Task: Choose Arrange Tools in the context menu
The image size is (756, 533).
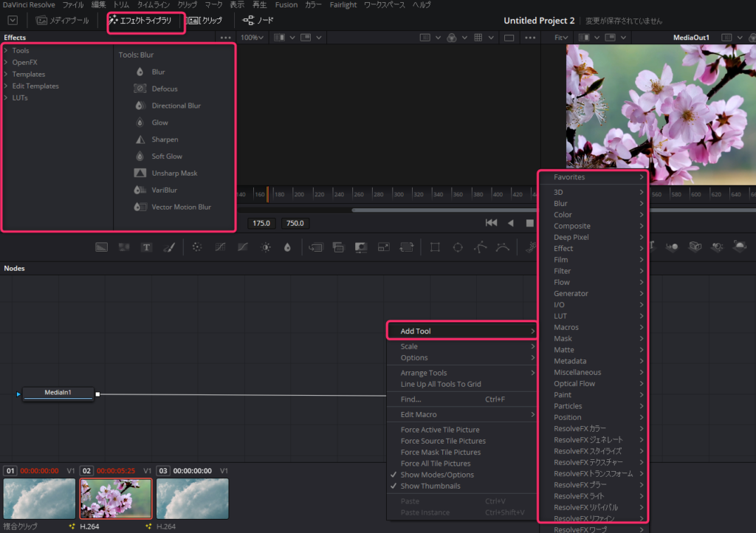Action: [462, 373]
